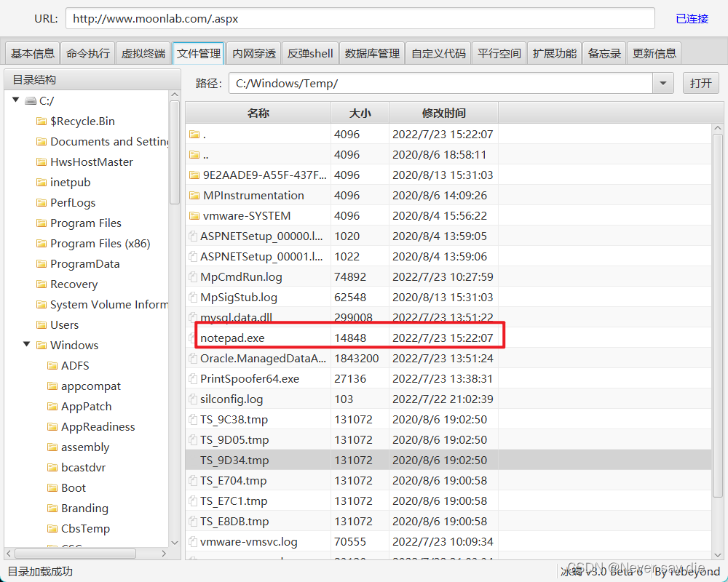The image size is (728, 582).
Task: Select Program Files (x86) in tree
Action: (x=100, y=244)
